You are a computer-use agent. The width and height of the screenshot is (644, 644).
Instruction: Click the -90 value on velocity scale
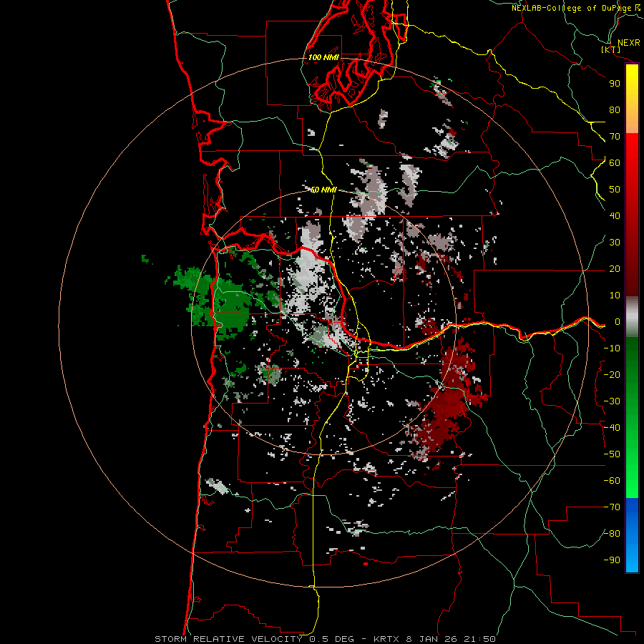(612, 560)
